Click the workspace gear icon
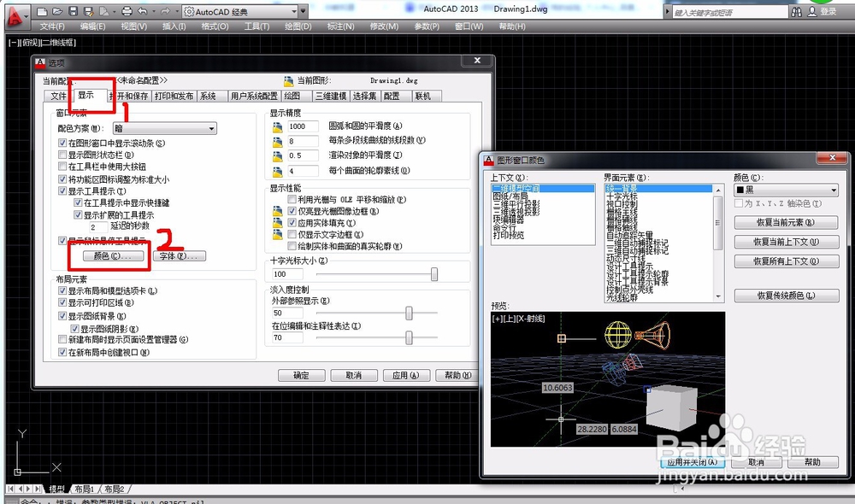This screenshot has height=504, width=855. (189, 11)
